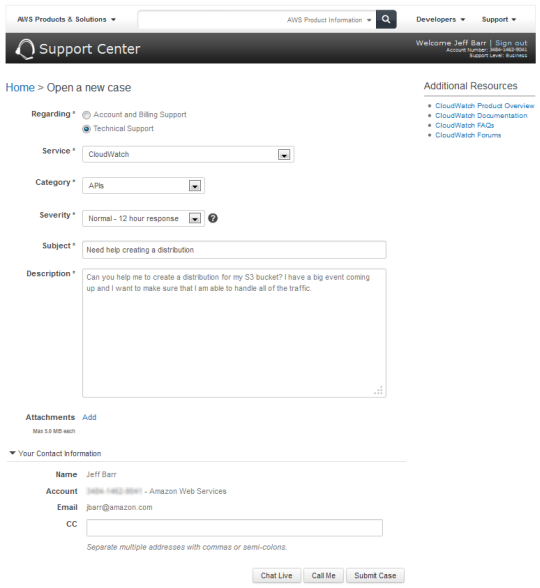The height and width of the screenshot is (588, 540).
Task: Open the Category dropdown showing APIs
Action: [143, 186]
